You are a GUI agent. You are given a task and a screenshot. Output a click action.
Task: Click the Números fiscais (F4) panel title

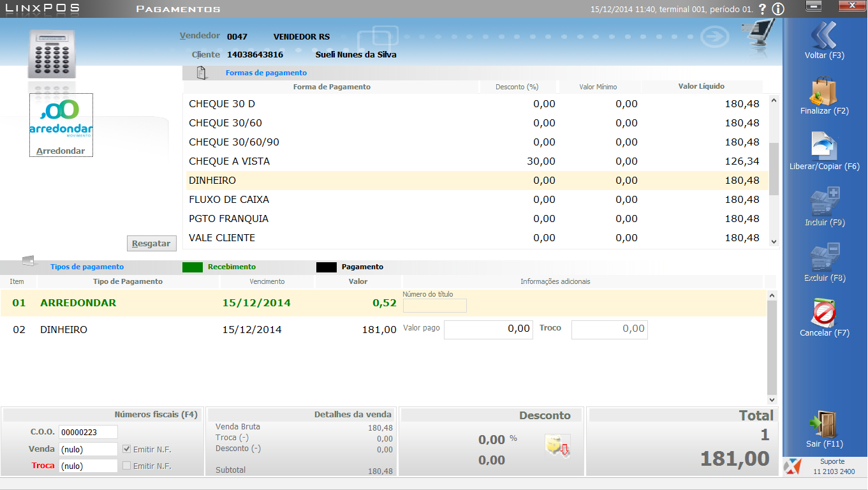[x=156, y=415]
